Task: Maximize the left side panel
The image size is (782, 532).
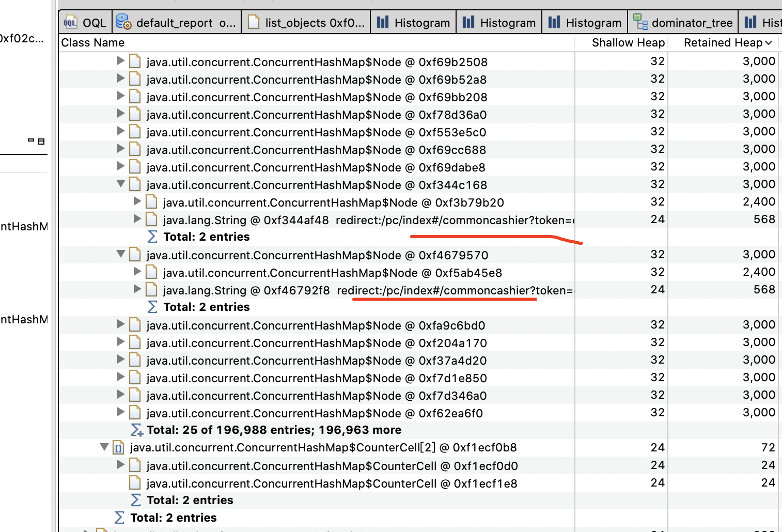Action: click(41, 141)
